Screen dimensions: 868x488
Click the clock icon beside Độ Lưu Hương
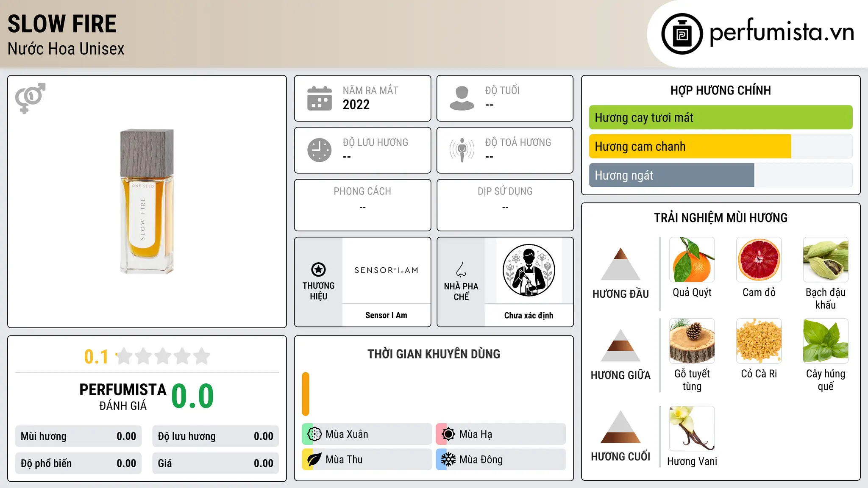[320, 150]
